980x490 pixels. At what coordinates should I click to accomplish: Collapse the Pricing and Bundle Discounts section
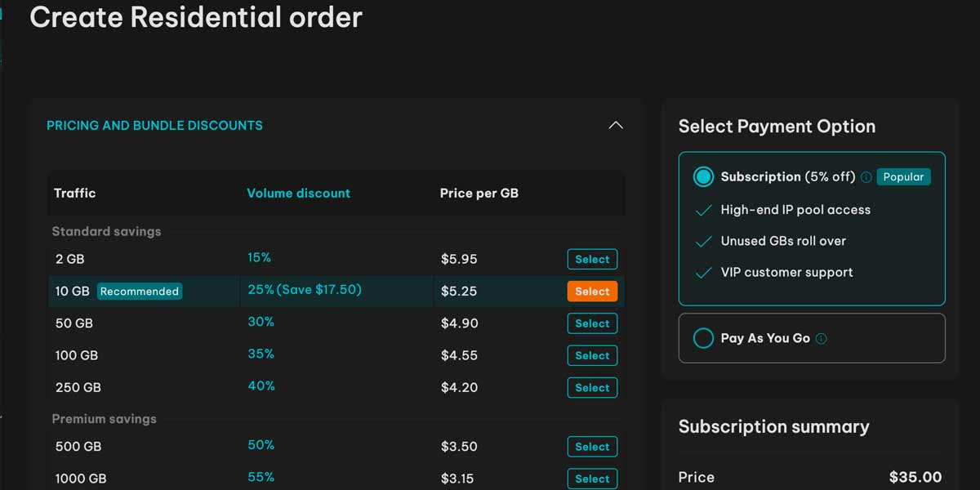616,126
